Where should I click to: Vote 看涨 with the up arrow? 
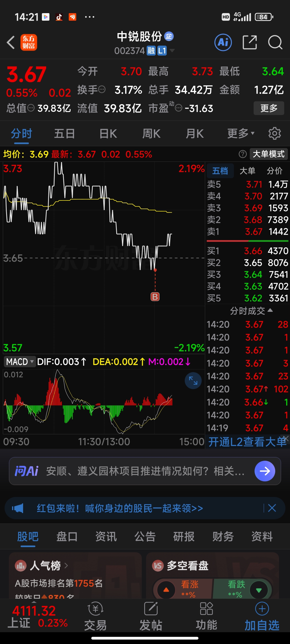(166, 590)
